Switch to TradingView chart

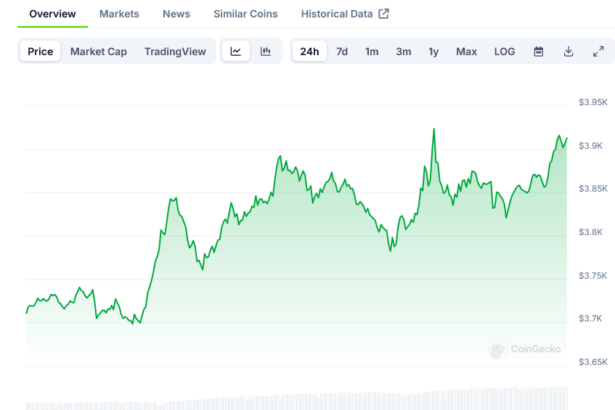[175, 51]
